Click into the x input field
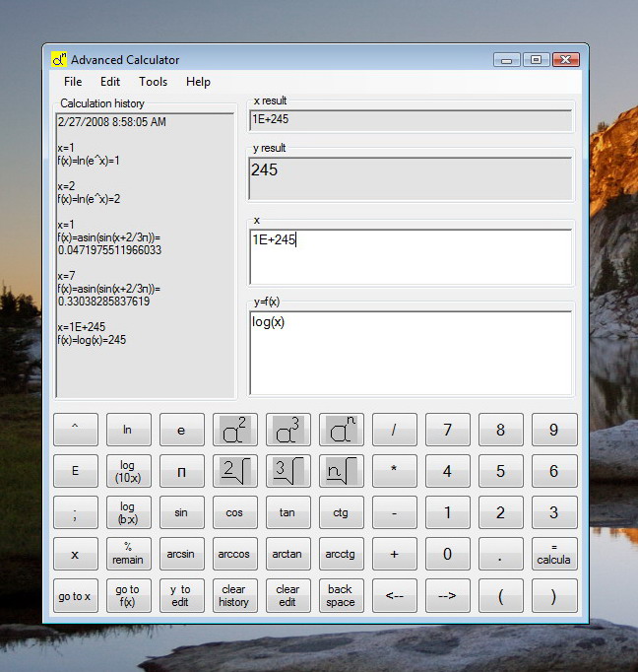The width and height of the screenshot is (638, 672). point(411,257)
